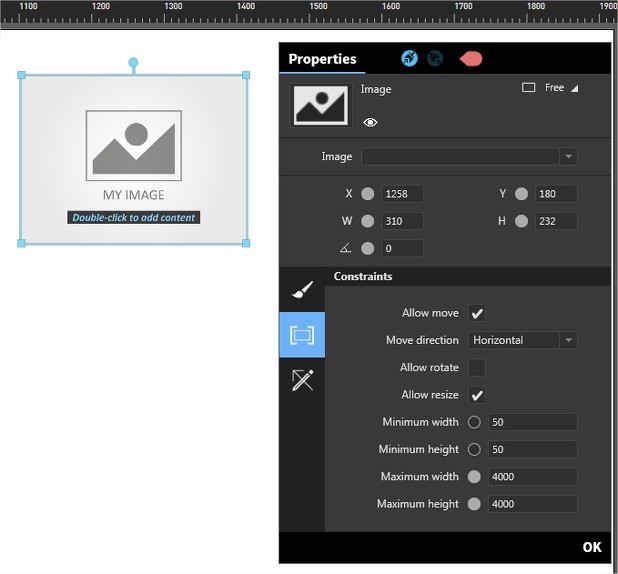This screenshot has height=574, width=618.
Task: Click the bottom-left resize handle
Action: pyautogui.click(x=22, y=243)
